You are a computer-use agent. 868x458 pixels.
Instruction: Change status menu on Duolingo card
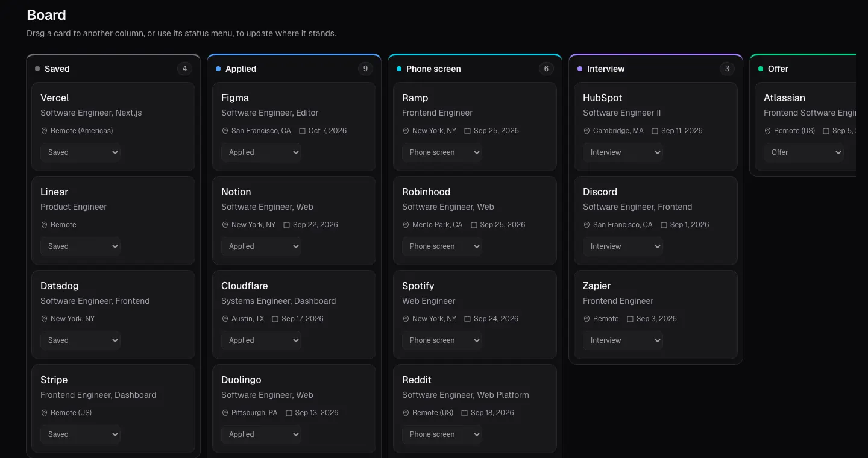[261, 434]
